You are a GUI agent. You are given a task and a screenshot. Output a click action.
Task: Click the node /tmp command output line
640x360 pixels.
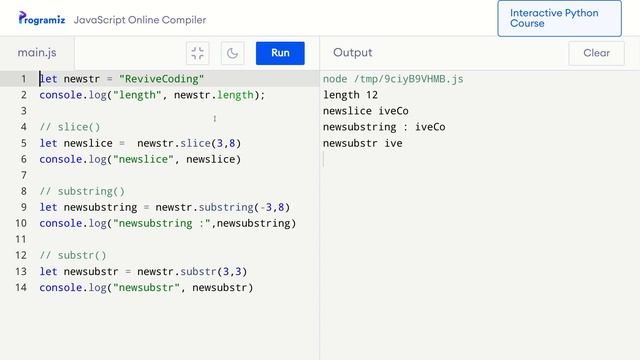tap(393, 79)
